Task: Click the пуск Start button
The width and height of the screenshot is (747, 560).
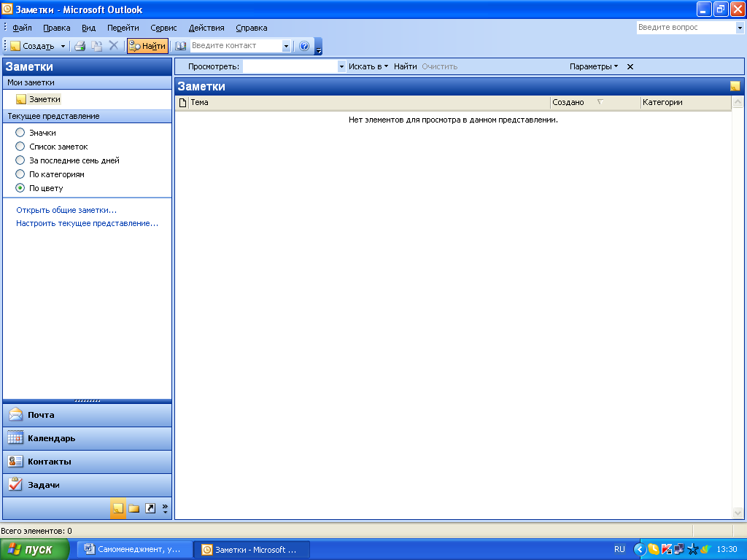Action: tap(35, 550)
